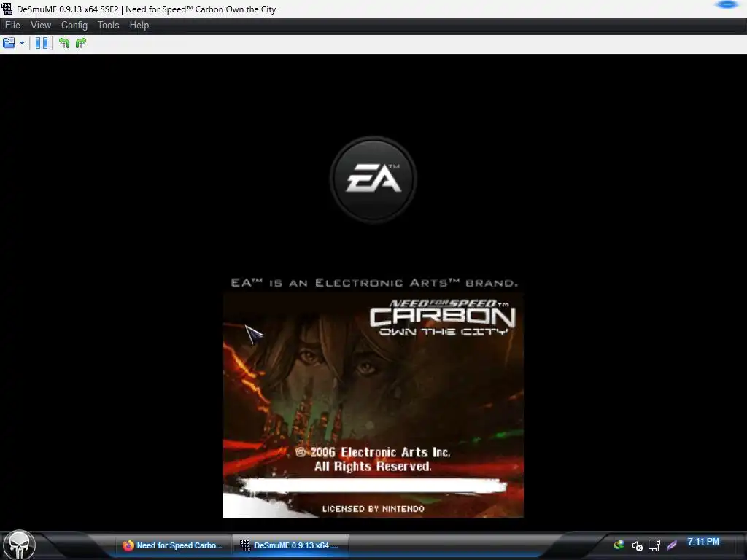Click the EA logo on the top screen

pos(373,179)
